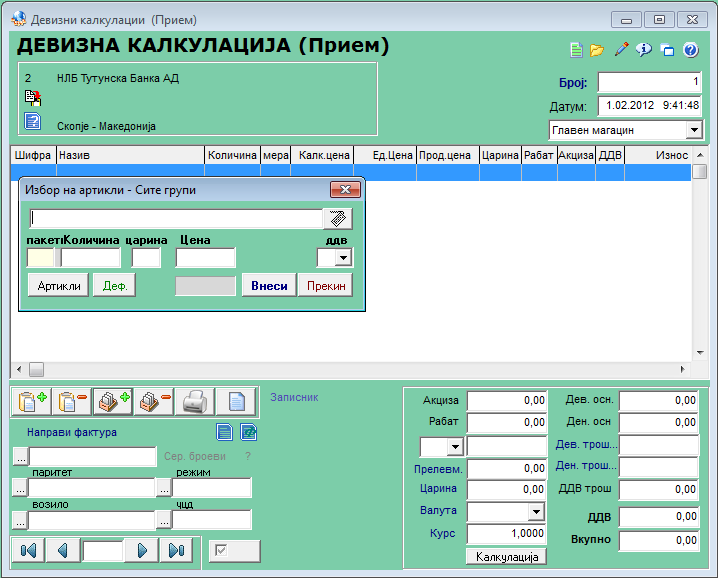Click the add item box plus icon
Image resolution: width=718 pixels, height=578 pixels.
[x=113, y=402]
